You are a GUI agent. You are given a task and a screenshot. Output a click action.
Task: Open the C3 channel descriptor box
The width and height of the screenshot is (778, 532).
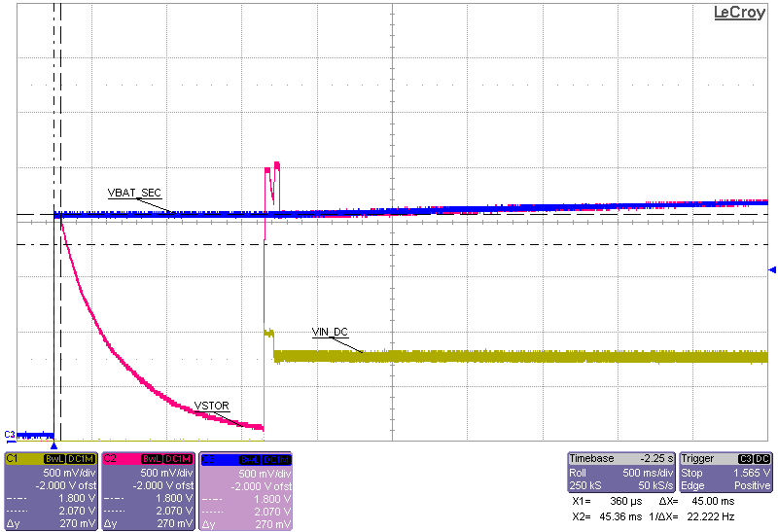pyautogui.click(x=246, y=491)
